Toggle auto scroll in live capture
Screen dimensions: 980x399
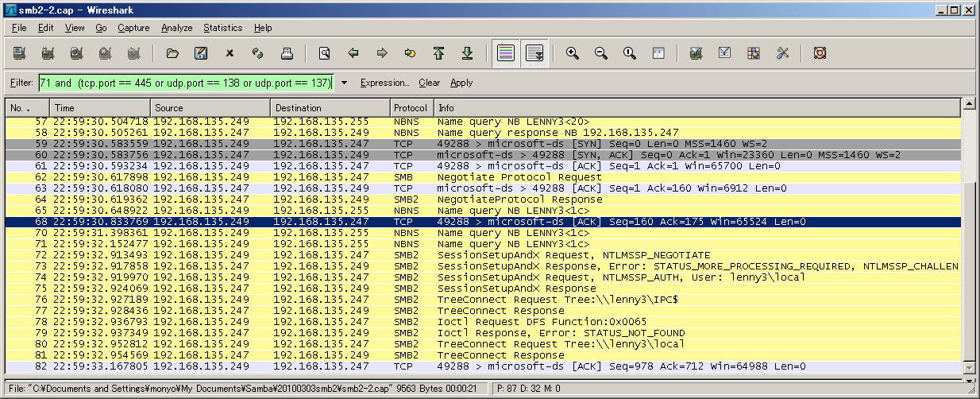tap(534, 53)
